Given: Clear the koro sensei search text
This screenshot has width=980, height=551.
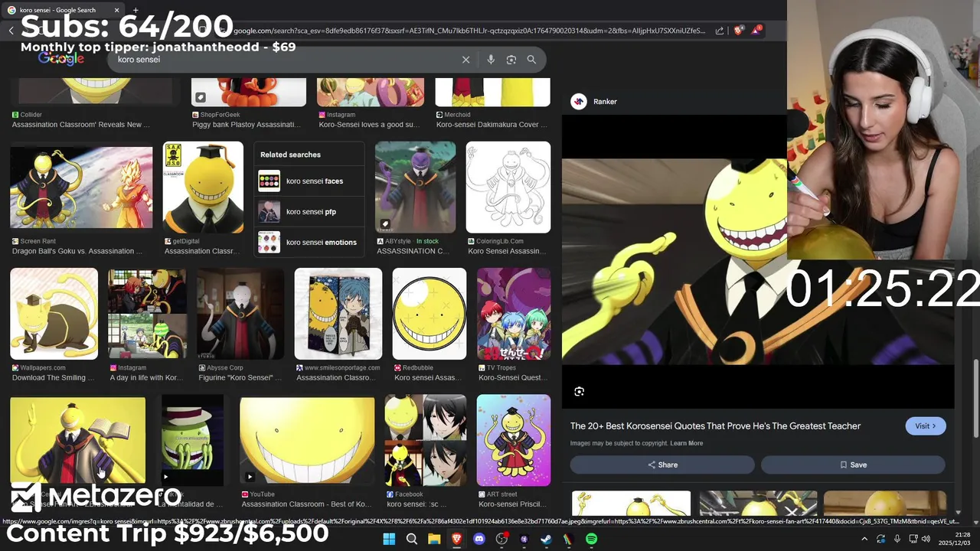Looking at the screenshot, I should click(x=465, y=60).
